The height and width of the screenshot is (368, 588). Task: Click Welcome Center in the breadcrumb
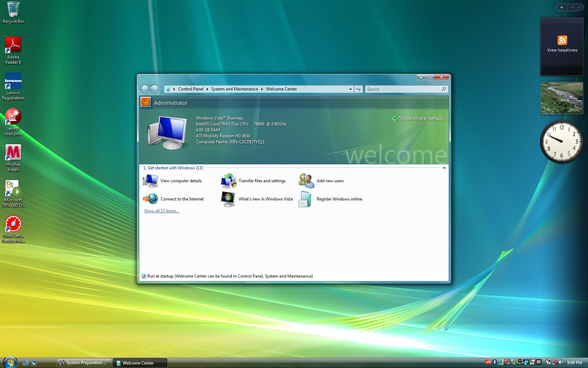pyautogui.click(x=281, y=89)
